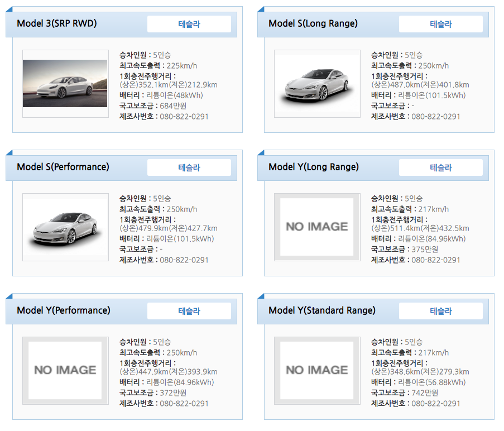Click 테슬라 button on Model S(Performance) card
Image resolution: width=504 pixels, height=431 pixels.
[189, 167]
